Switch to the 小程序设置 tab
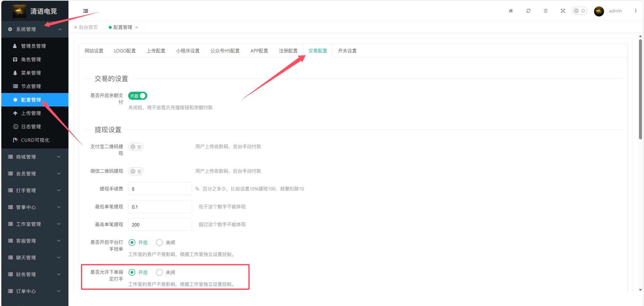Screen dimensions: 644x306 [x=188, y=51]
